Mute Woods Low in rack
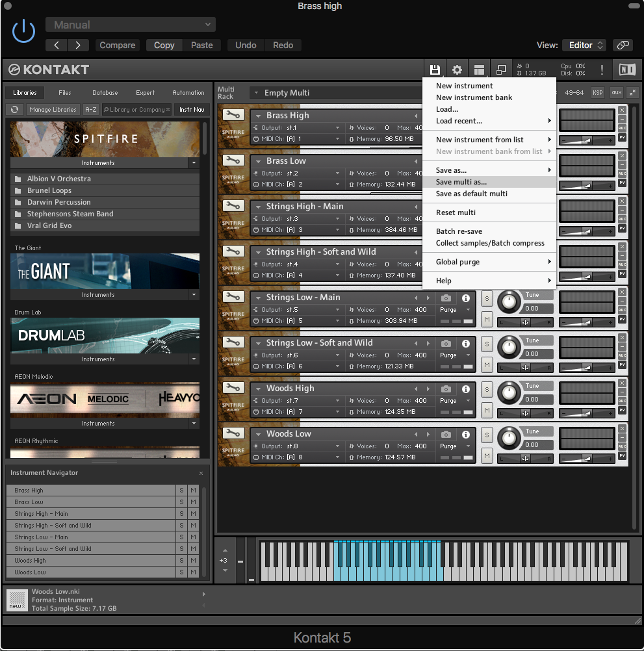644x651 pixels. tap(487, 456)
